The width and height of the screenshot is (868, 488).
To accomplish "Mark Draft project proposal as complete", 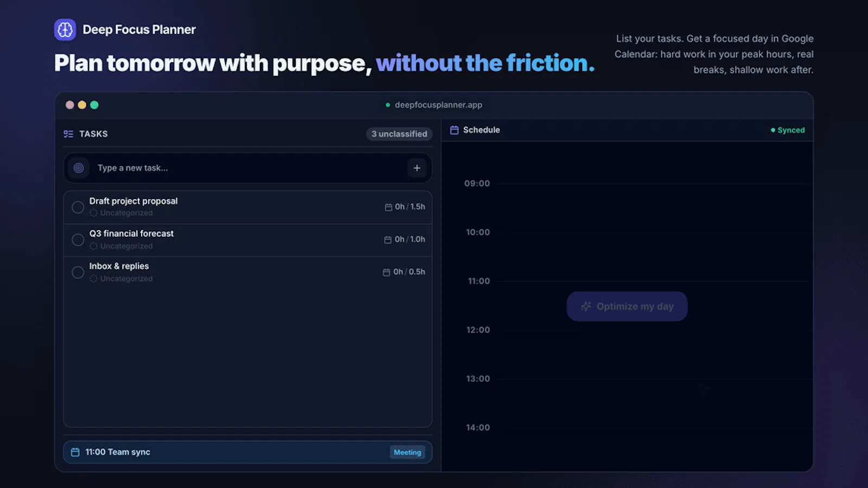I will pos(78,207).
